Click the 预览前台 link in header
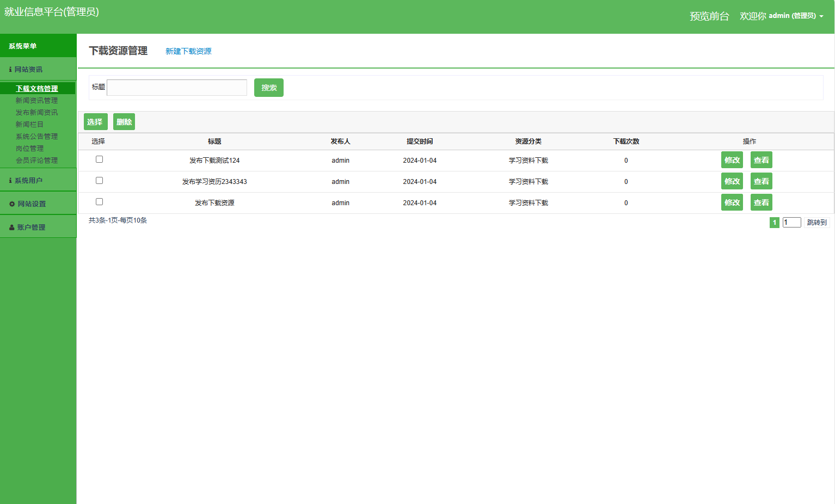The image size is (835, 504). click(x=709, y=16)
